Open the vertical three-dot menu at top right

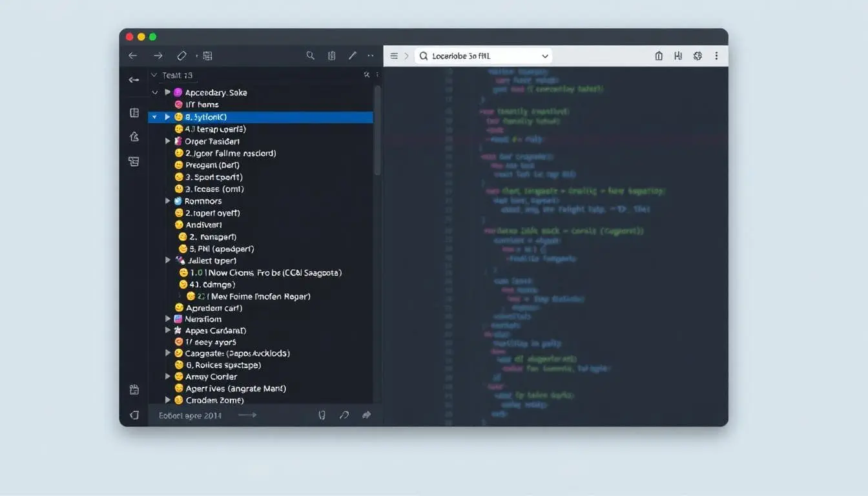[716, 56]
